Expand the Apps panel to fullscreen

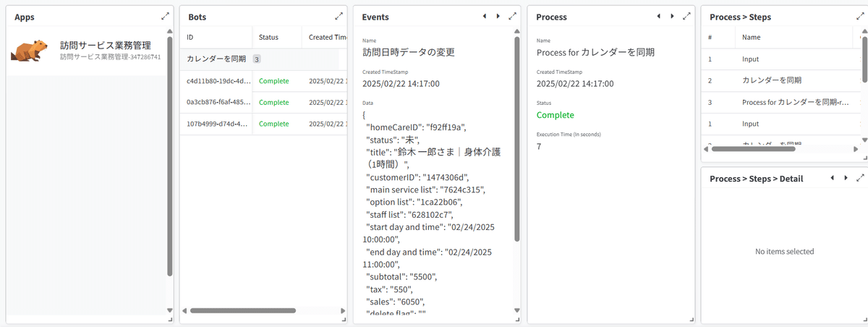pyautogui.click(x=166, y=16)
